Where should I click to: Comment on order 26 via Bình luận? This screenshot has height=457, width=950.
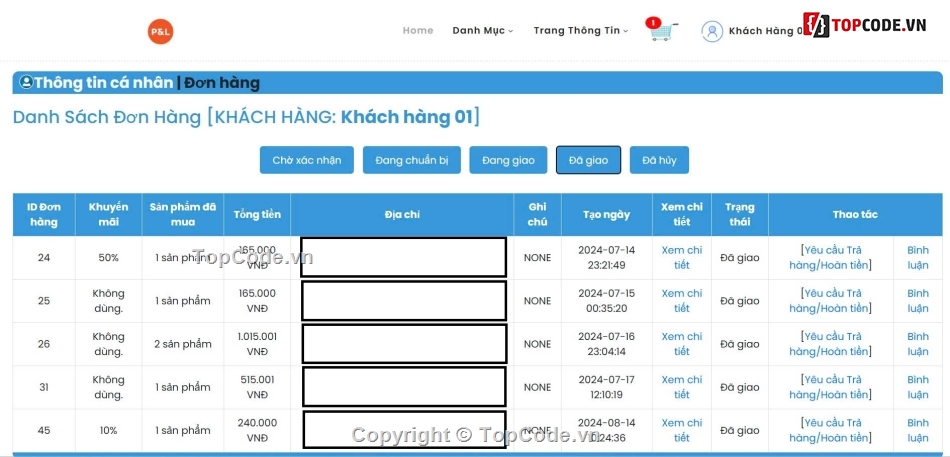918,344
